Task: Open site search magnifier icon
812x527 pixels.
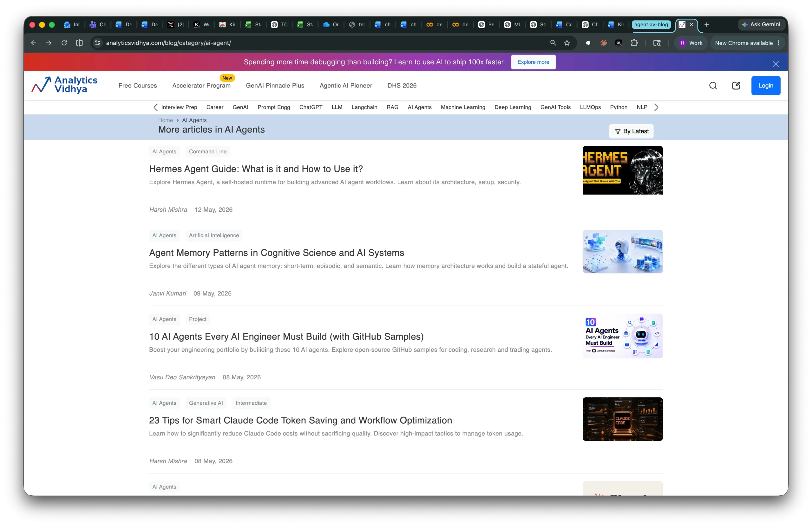Action: point(713,86)
